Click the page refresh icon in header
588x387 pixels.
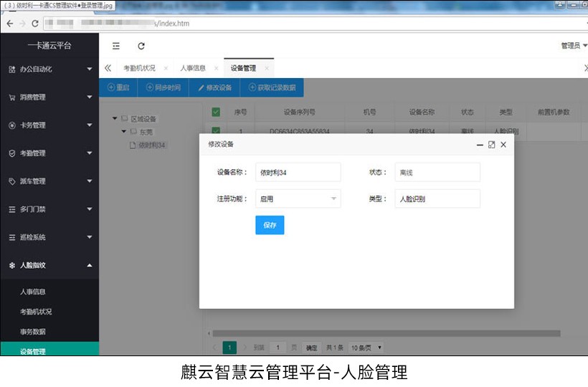141,46
